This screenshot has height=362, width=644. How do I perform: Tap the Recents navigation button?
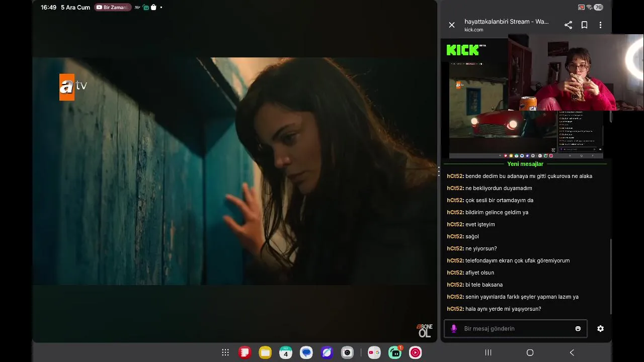tap(488, 353)
